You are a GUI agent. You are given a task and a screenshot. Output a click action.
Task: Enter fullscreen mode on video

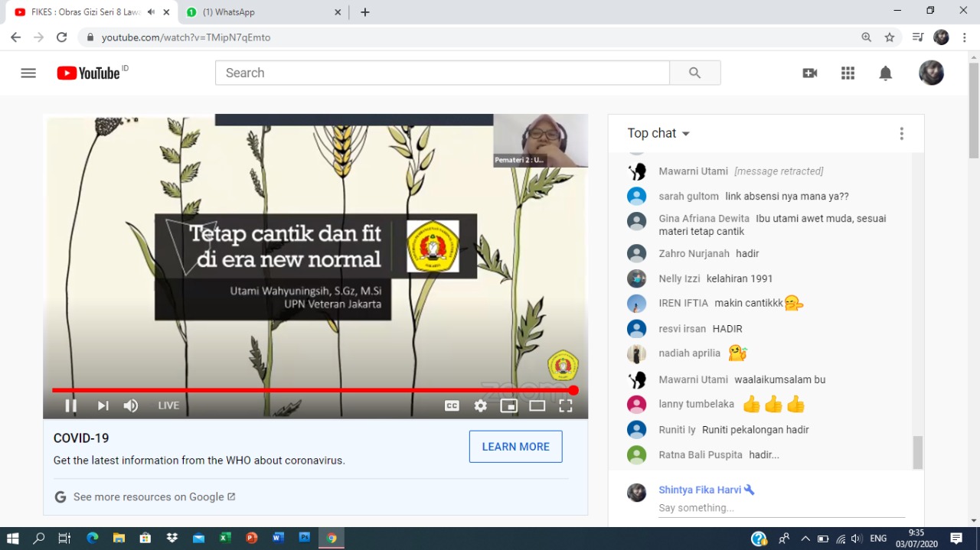click(x=565, y=406)
